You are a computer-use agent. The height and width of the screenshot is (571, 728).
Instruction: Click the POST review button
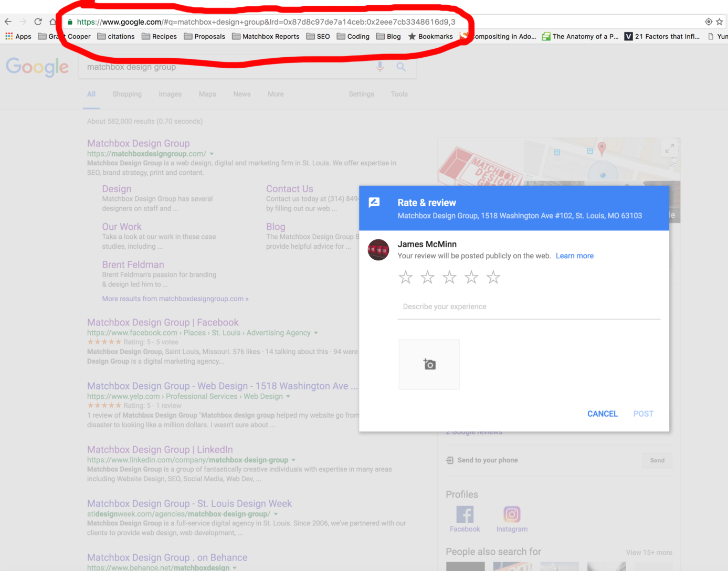click(x=643, y=414)
